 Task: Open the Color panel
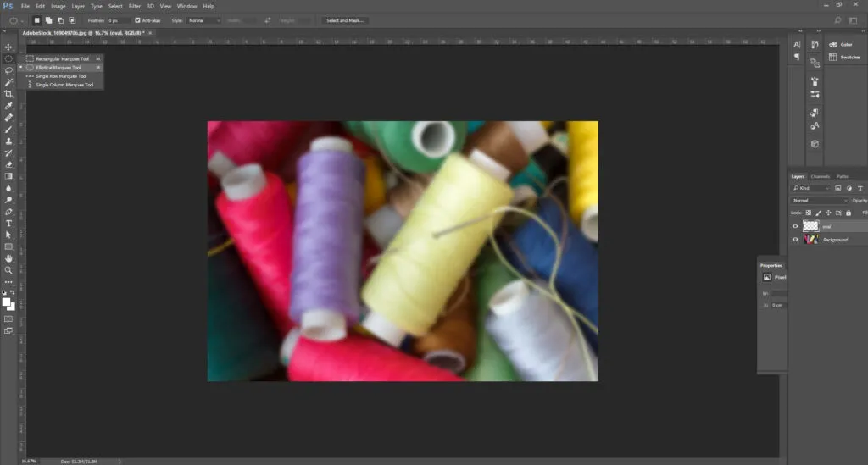pos(841,44)
